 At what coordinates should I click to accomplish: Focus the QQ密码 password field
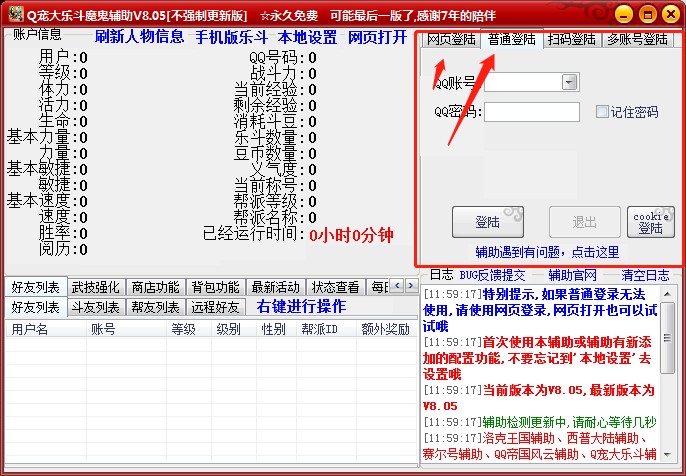pos(532,112)
